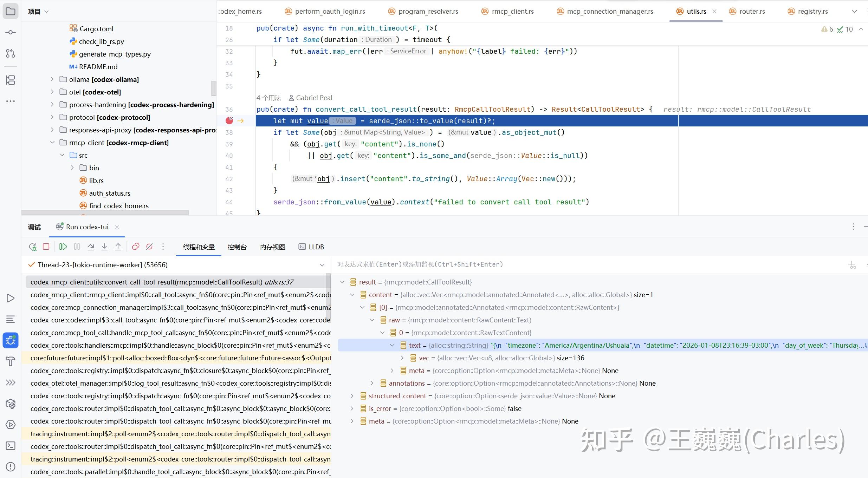Open Cargo.toml in the project tree
This screenshot has width=868, height=478.
click(x=96, y=29)
